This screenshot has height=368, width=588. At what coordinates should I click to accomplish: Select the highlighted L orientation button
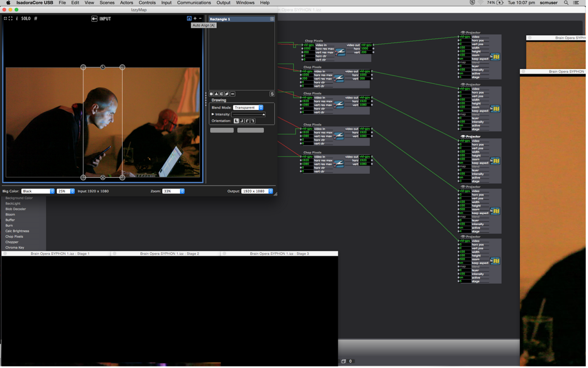[236, 121]
